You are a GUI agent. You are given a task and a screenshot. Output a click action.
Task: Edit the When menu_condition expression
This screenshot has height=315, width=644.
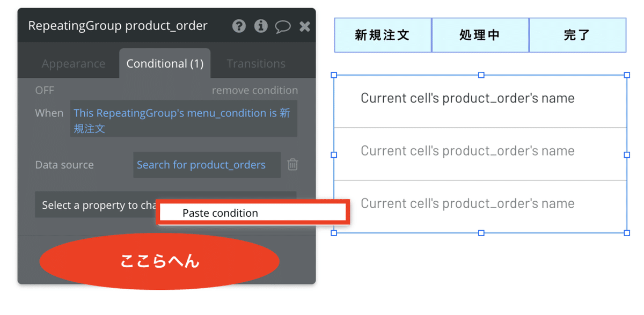pos(183,120)
